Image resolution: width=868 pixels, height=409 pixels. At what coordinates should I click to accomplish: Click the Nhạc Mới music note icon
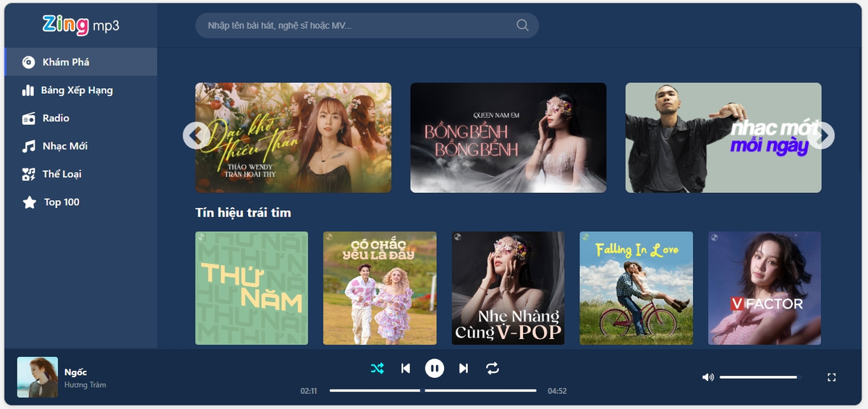[x=29, y=146]
